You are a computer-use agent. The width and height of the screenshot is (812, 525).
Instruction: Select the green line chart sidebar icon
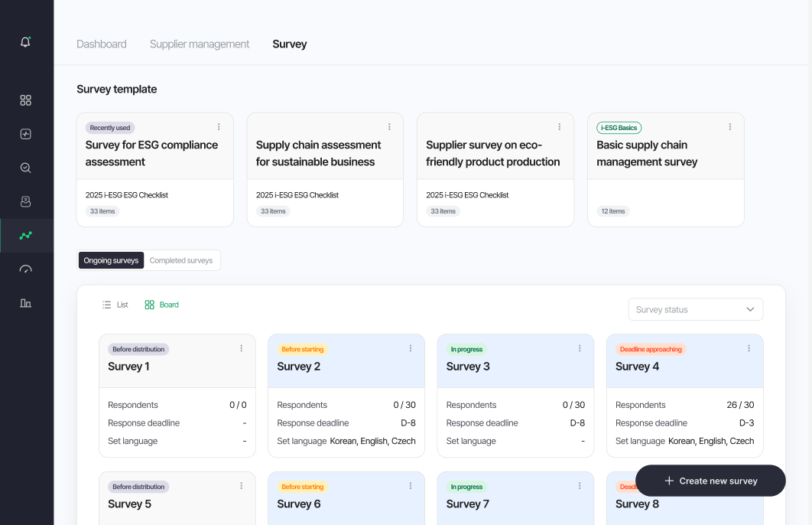pyautogui.click(x=25, y=235)
